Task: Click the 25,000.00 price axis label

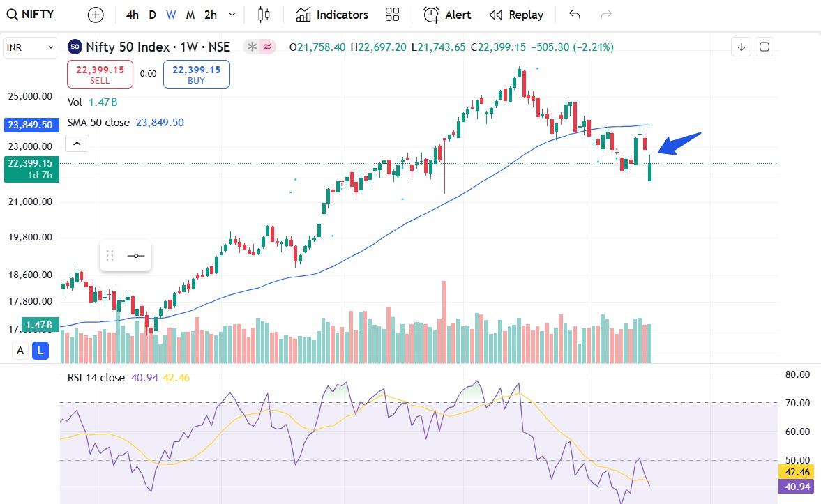Action: point(30,96)
